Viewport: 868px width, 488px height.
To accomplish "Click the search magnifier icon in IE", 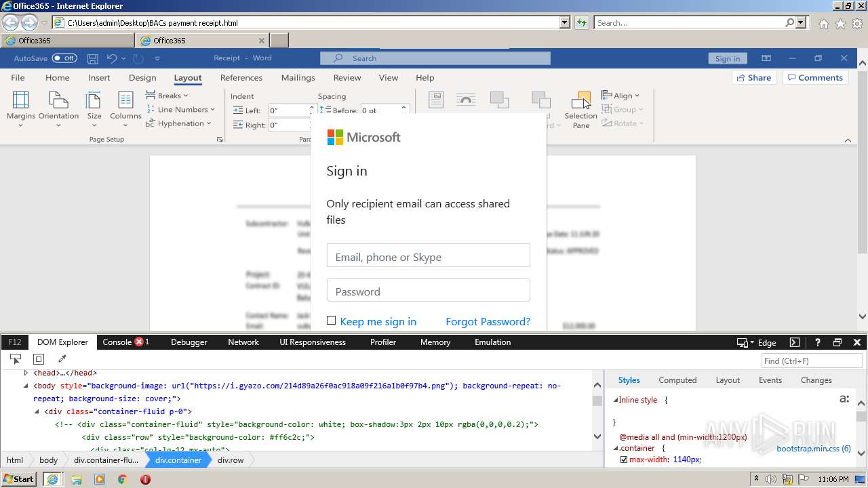I will coord(789,22).
